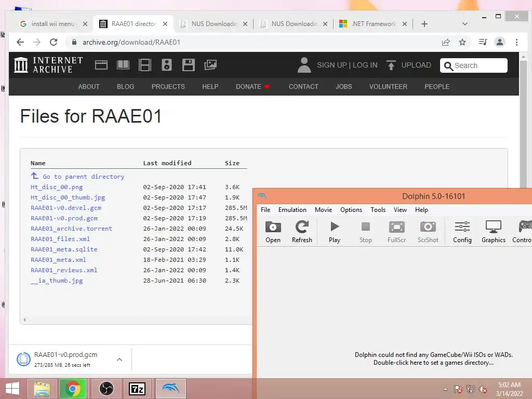
Task: Open Internet Archive video film icon
Action: [145, 65]
